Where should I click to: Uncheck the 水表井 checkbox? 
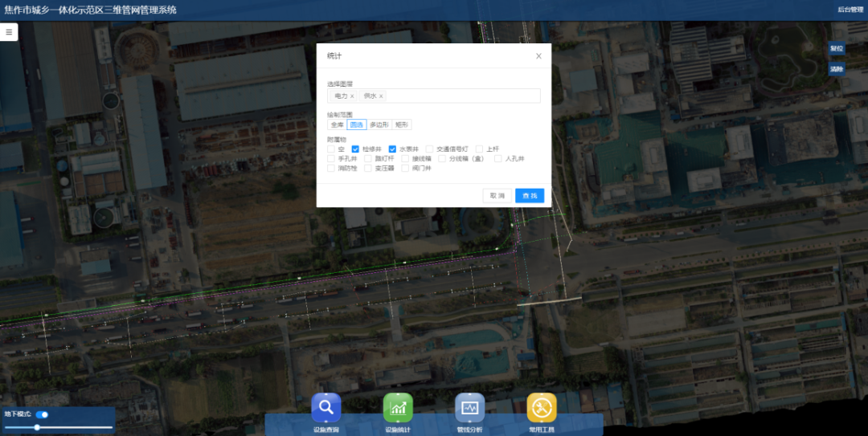[x=392, y=149]
